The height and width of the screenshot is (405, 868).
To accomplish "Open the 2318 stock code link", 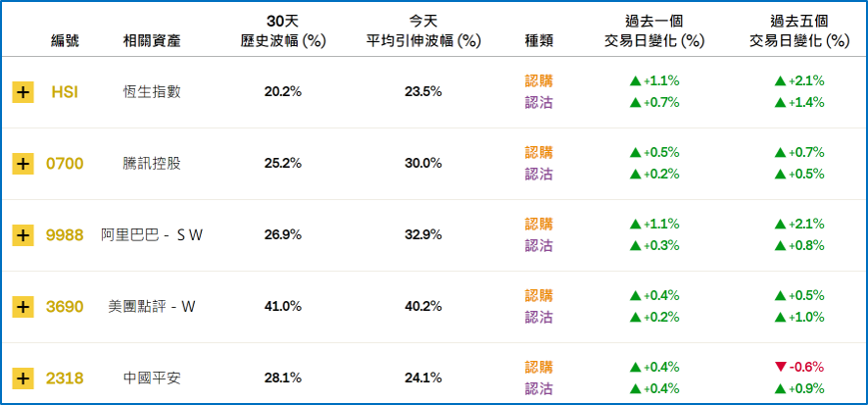I will click(x=65, y=379).
